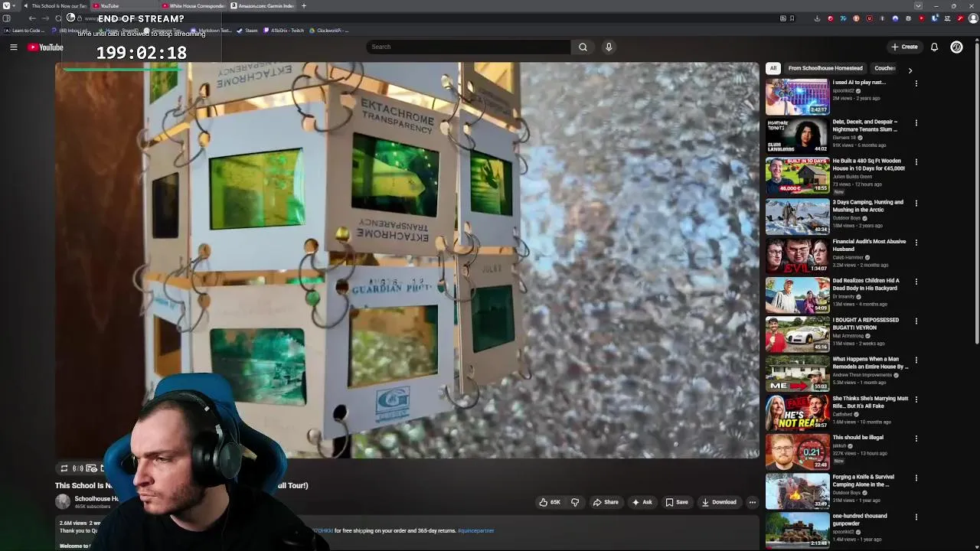Share this video
The width and height of the screenshot is (980, 551).
coord(606,502)
